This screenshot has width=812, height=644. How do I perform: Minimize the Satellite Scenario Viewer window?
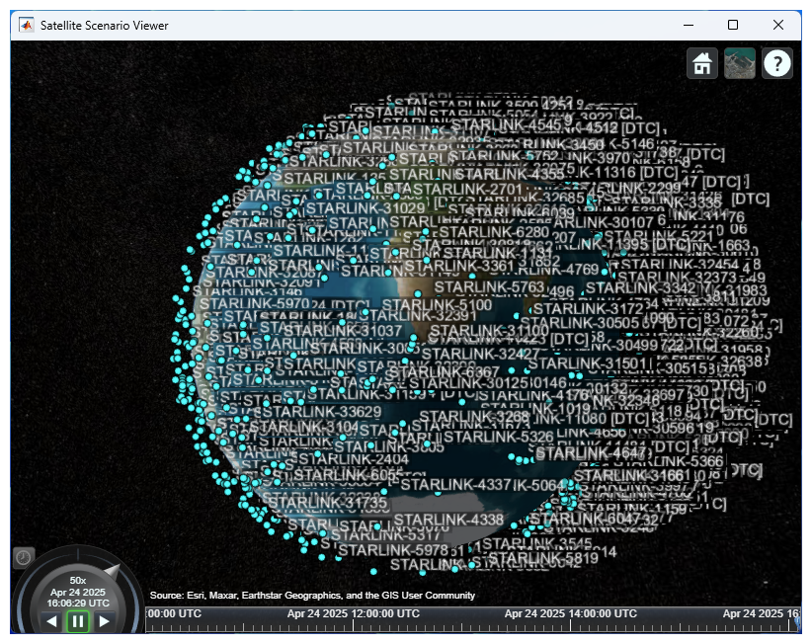tap(689, 25)
